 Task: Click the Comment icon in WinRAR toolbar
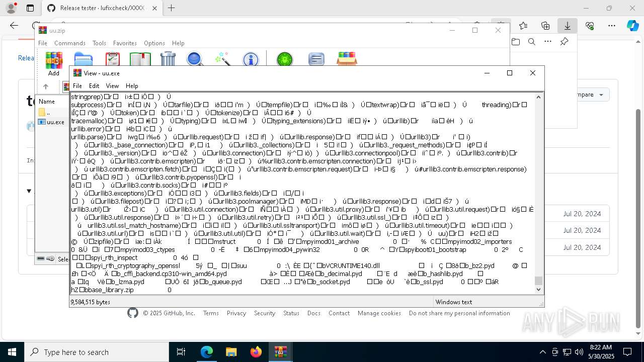point(316,59)
